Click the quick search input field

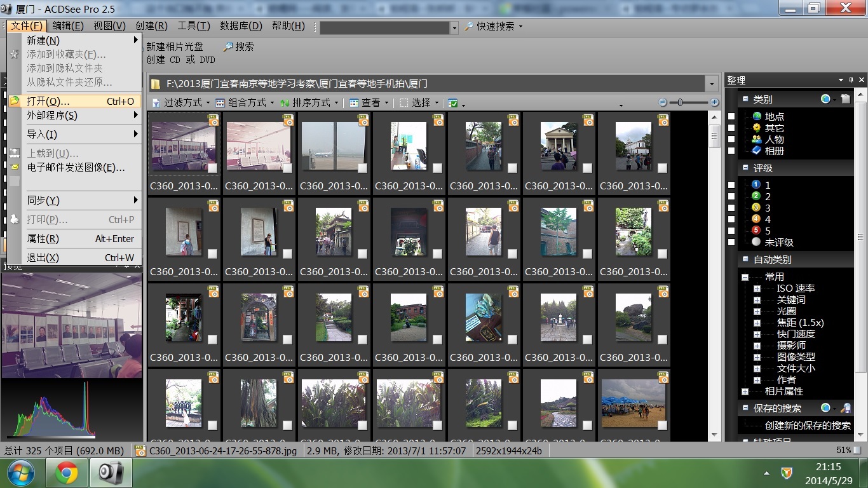tap(384, 27)
